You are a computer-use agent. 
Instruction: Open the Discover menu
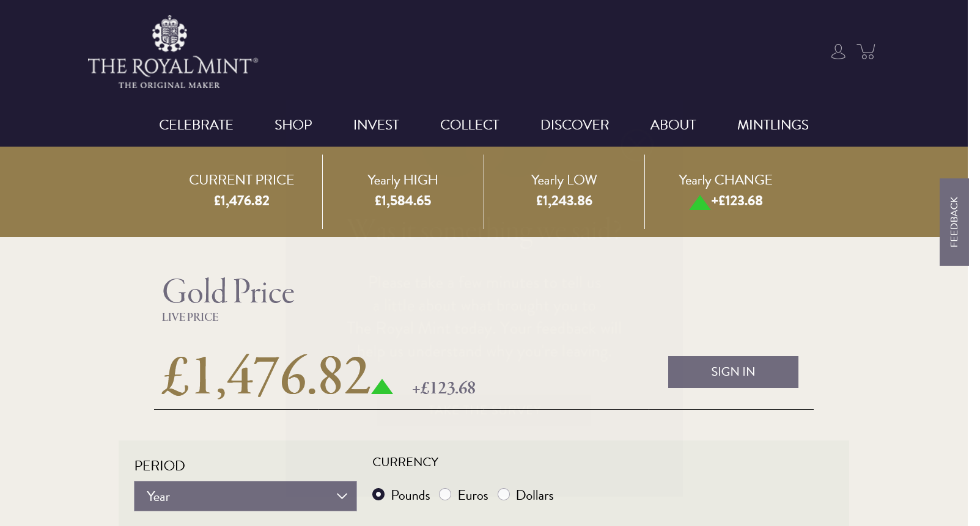[x=574, y=125]
